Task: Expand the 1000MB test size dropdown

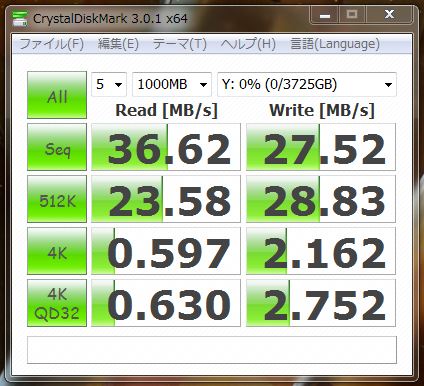Action: pyautogui.click(x=172, y=84)
